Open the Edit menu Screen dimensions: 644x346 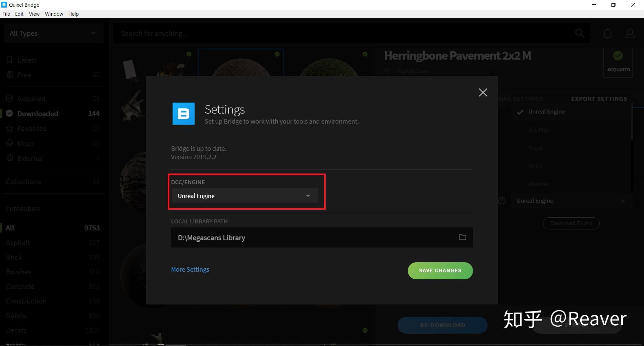coord(19,14)
